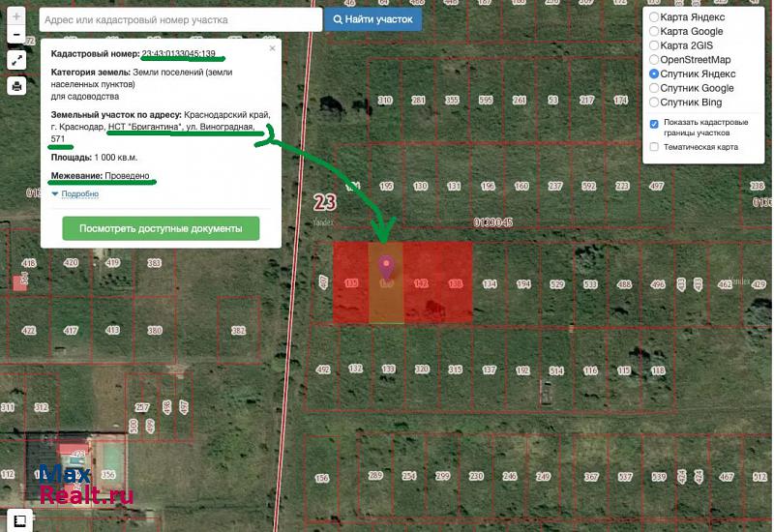Click the printer icon to print map
Image resolution: width=774 pixels, height=532 pixels.
[16, 86]
